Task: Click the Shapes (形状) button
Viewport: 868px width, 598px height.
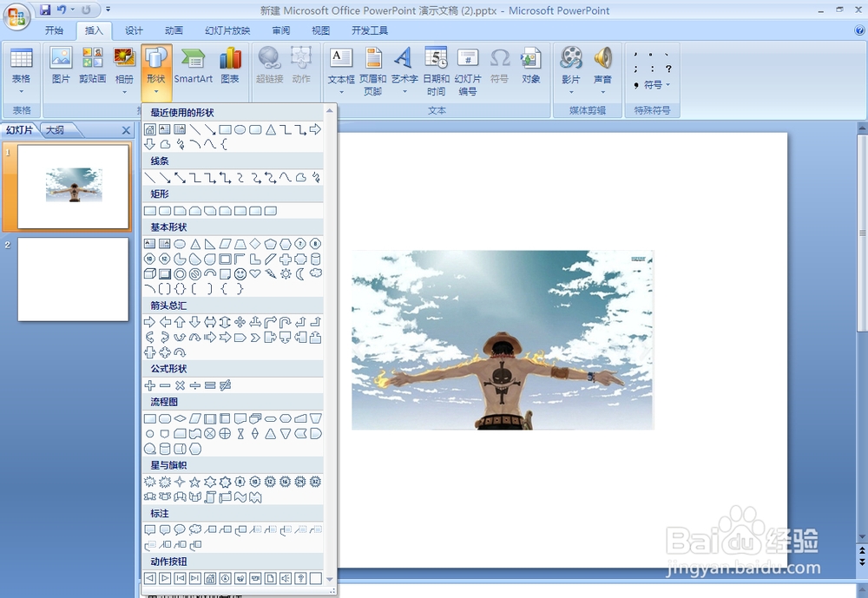Action: tap(156, 71)
